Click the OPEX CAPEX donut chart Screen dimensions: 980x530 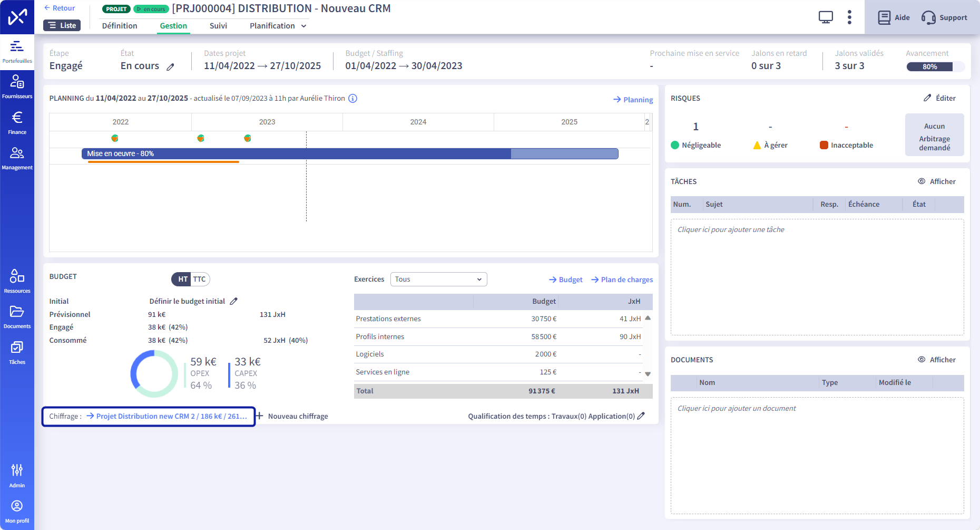[154, 374]
